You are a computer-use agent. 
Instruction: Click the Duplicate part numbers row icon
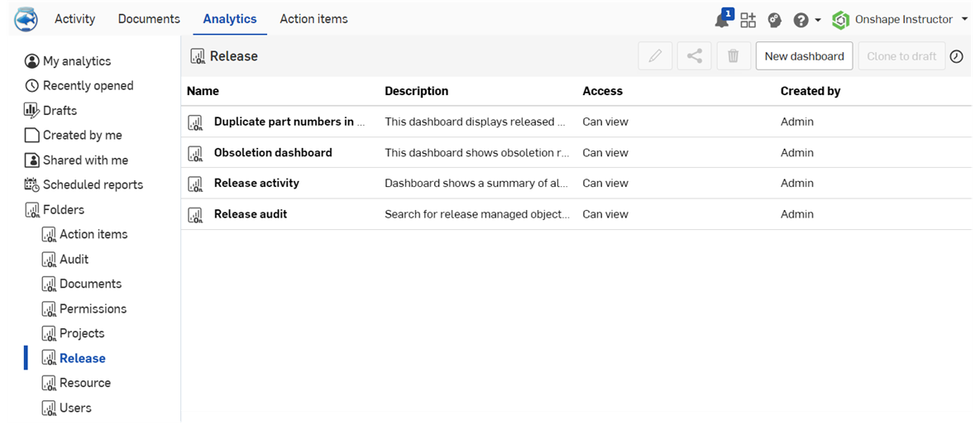click(195, 122)
